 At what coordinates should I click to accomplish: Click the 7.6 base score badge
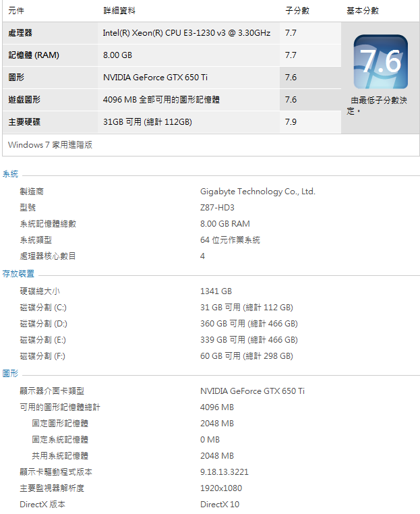[x=380, y=61]
